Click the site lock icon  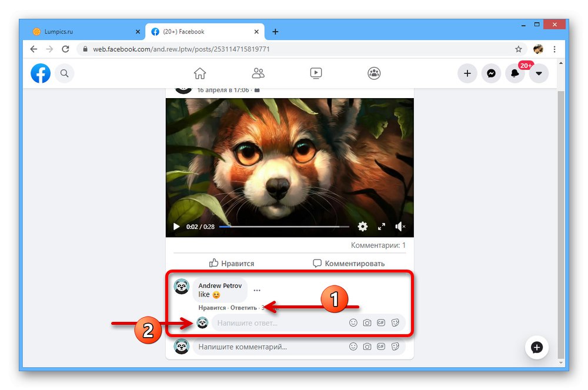[x=85, y=49]
